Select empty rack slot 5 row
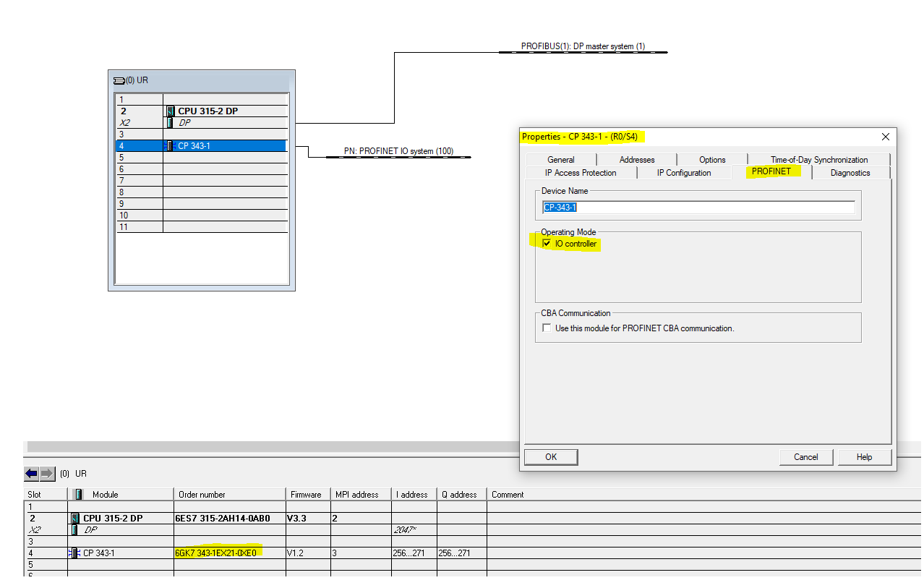This screenshot has height=588, width=924. click(202, 158)
